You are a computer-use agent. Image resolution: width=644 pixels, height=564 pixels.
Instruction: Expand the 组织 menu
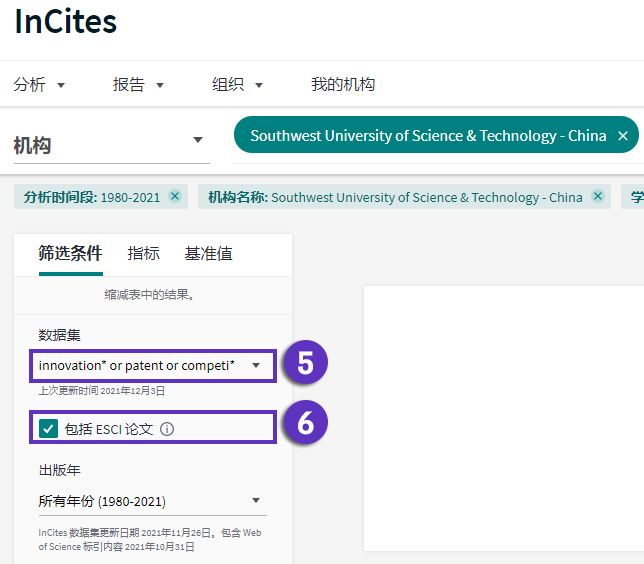click(x=237, y=85)
